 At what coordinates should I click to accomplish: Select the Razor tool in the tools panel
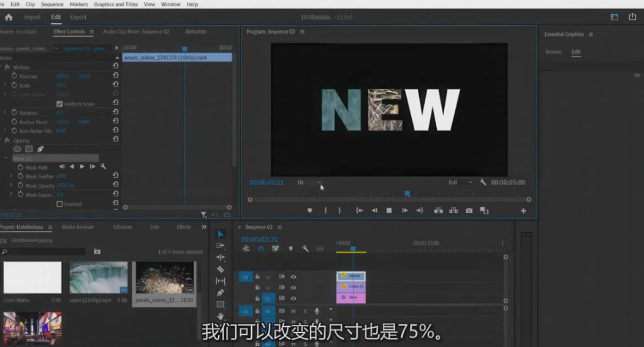221,269
